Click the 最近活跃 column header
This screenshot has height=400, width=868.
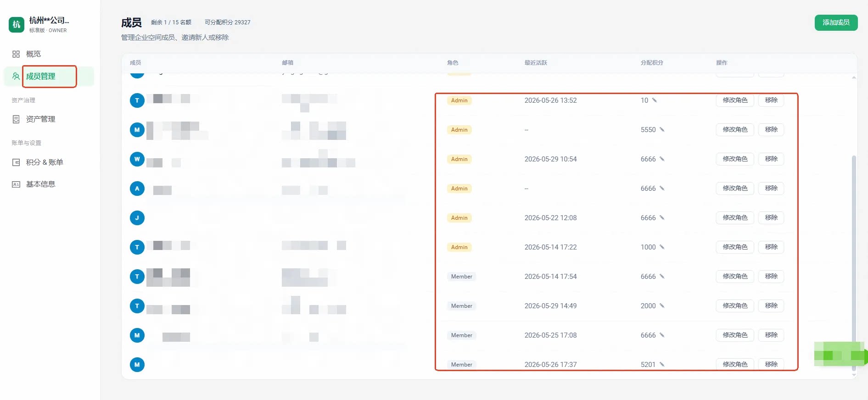coord(536,63)
